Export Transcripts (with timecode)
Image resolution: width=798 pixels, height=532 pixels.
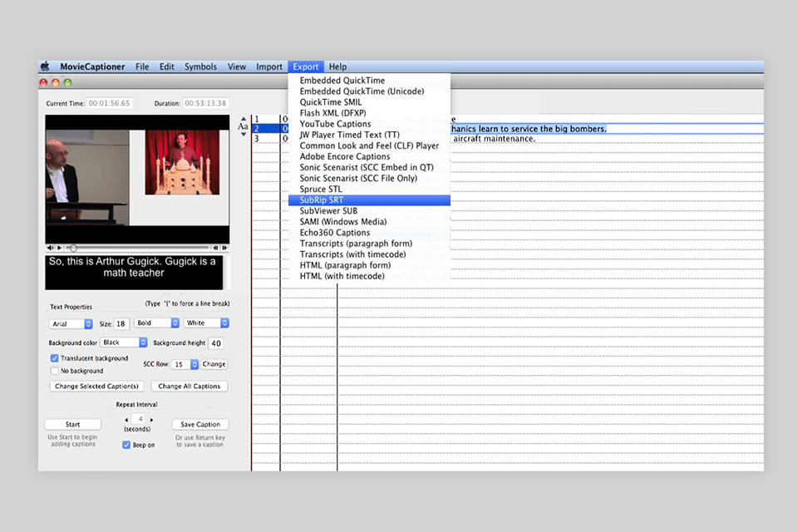369,254
